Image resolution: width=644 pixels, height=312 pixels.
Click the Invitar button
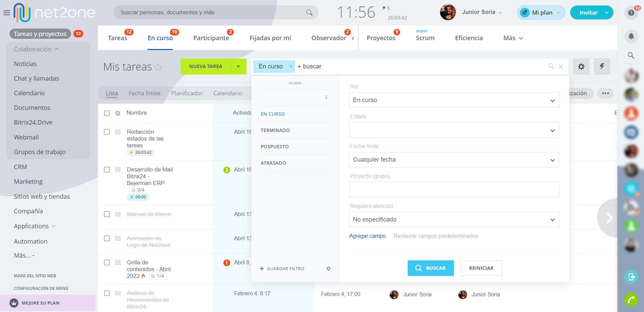[588, 13]
